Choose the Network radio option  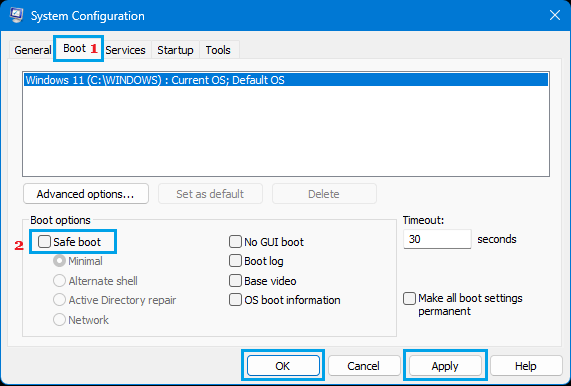59,320
